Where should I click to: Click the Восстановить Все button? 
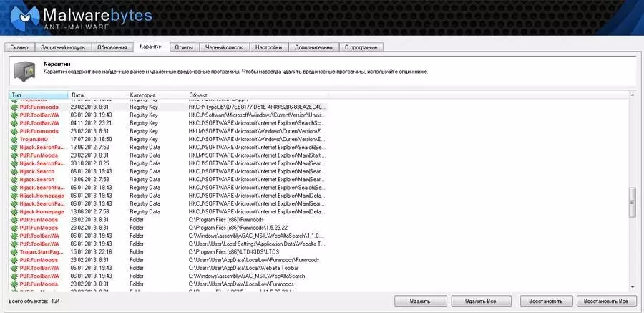(x=606, y=301)
